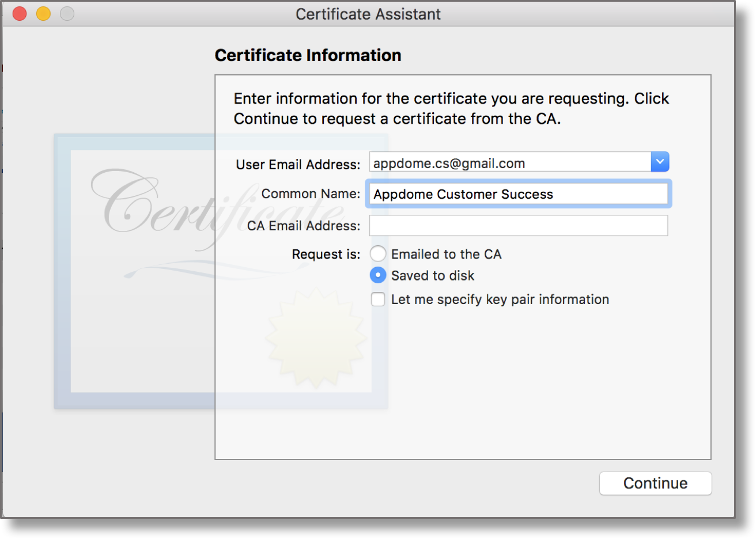
Task: Click the grayed-out zoom window button
Action: tap(67, 14)
